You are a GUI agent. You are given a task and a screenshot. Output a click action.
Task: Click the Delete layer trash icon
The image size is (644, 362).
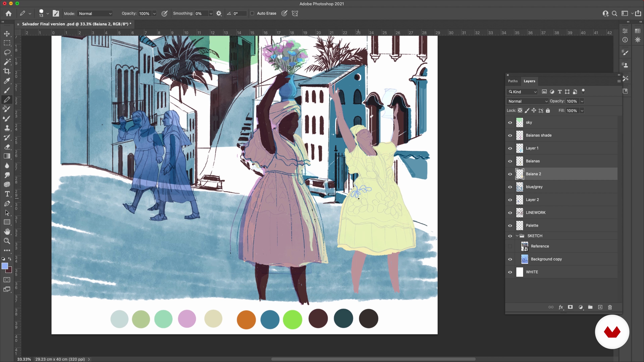click(x=610, y=307)
